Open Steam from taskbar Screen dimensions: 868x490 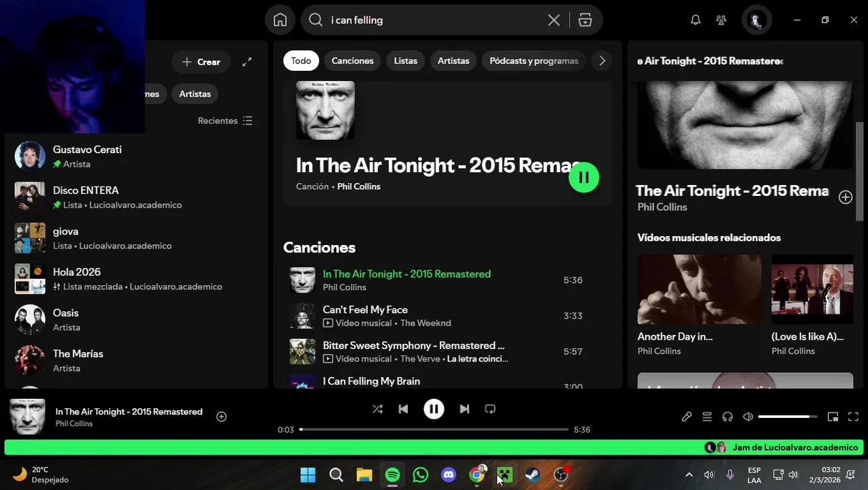532,475
